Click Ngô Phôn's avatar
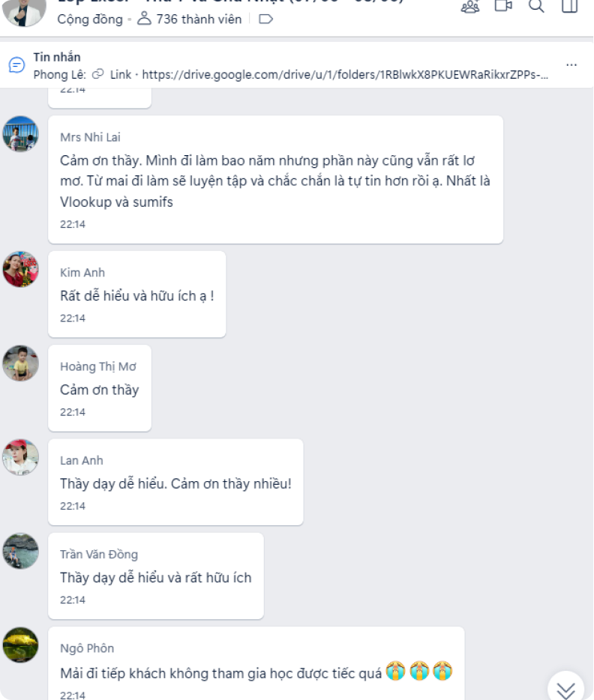The width and height of the screenshot is (594, 700). point(20,645)
